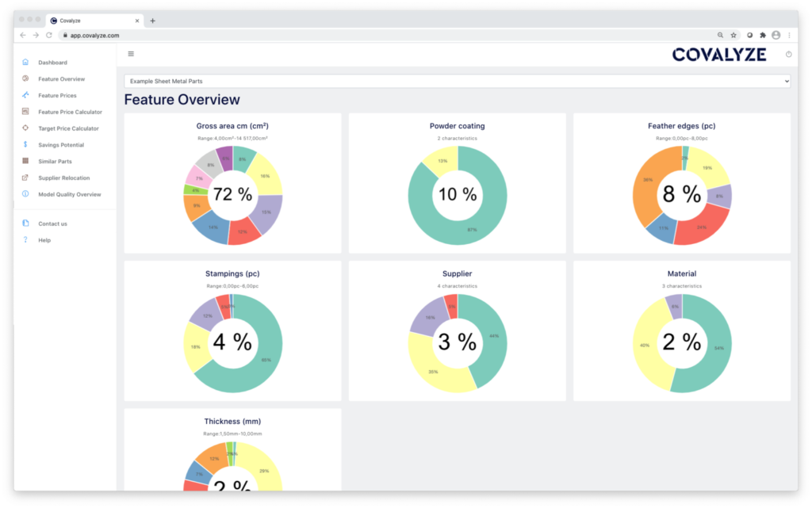Click the 11% blue Feather edges slice
This screenshot has width=812, height=508.
tap(663, 227)
